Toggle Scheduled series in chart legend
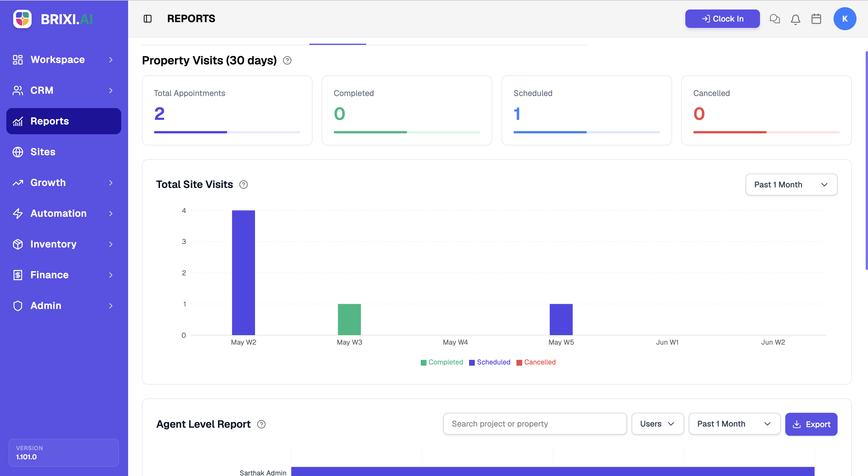The image size is (868, 476). [490, 362]
